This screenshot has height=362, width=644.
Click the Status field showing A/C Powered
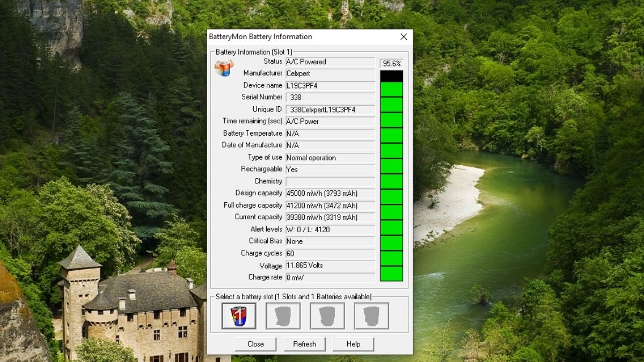click(x=330, y=62)
